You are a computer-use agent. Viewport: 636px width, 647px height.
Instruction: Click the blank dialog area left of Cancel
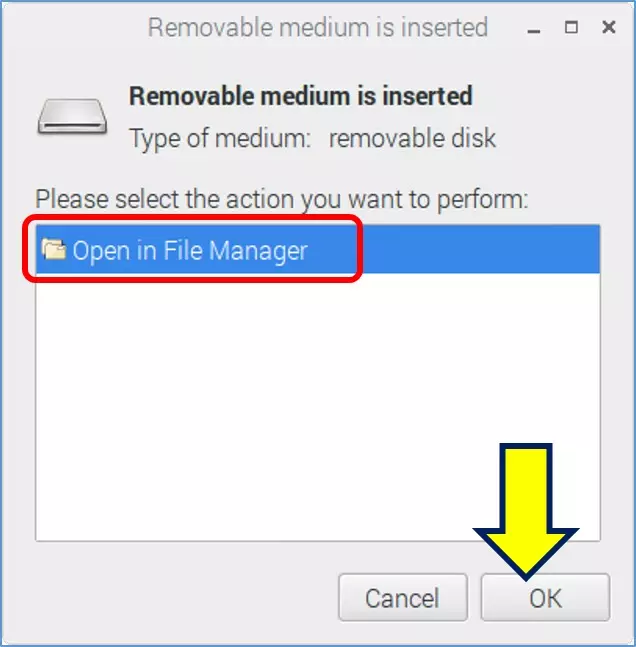point(180,598)
